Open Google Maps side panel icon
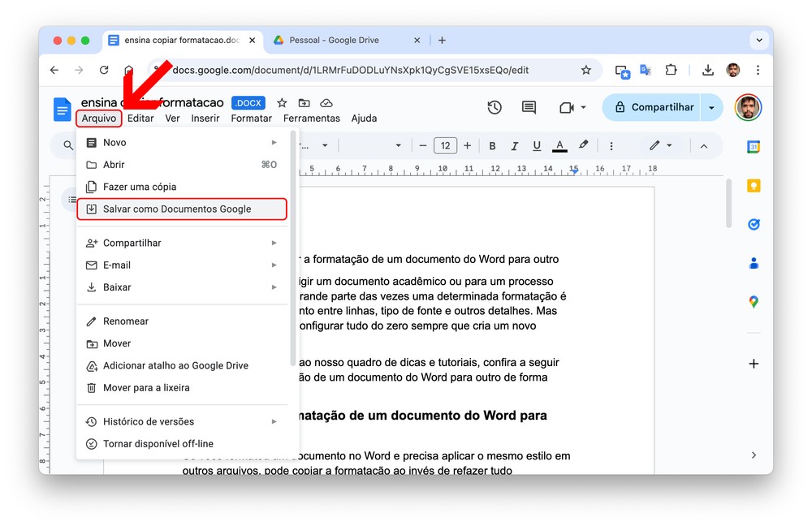 pos(754,302)
